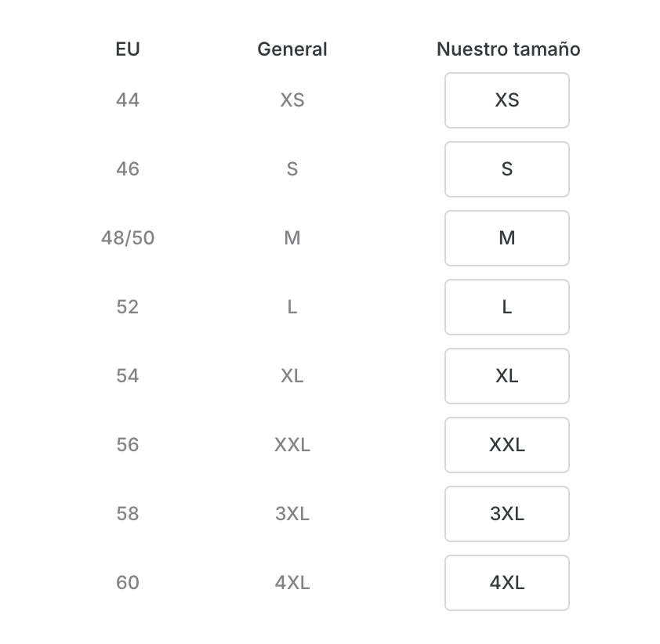Viewport: 660px width, 644px height.
Task: Click EU size 48/50 cell
Action: 128,238
